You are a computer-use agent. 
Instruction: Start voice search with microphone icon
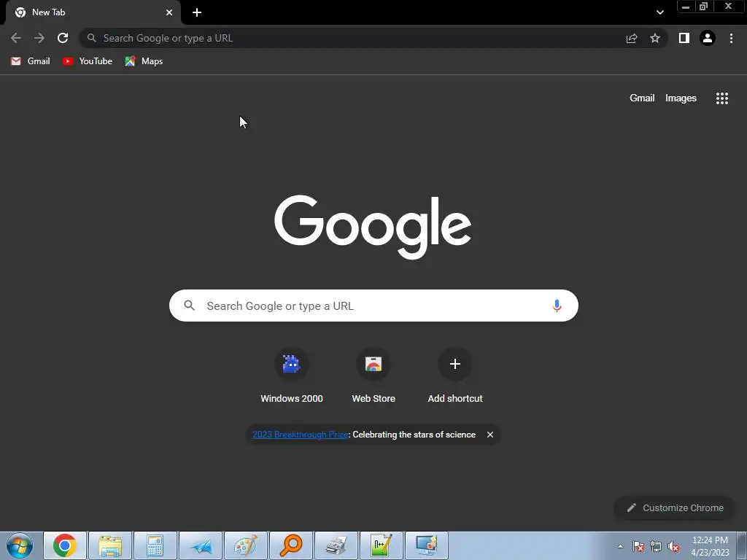pyautogui.click(x=557, y=306)
